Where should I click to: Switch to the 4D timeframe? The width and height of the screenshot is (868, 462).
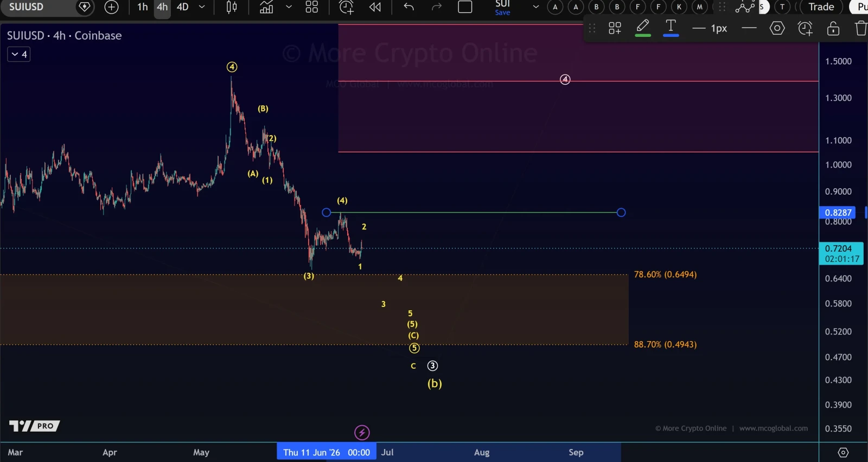[183, 7]
